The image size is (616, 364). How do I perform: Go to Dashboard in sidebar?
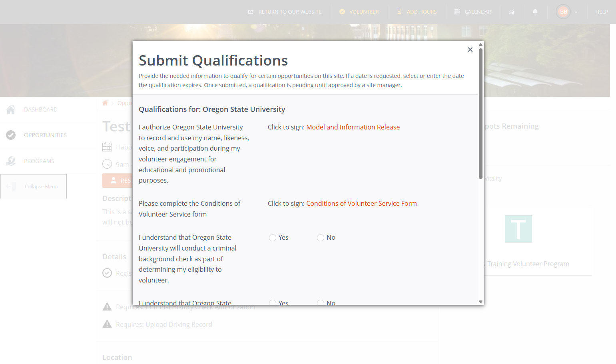point(41,109)
